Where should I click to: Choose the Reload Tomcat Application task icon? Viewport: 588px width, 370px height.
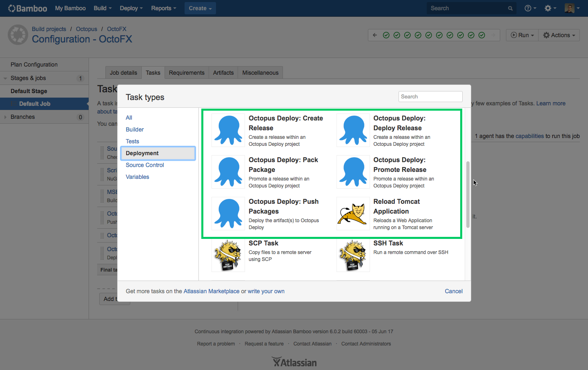pyautogui.click(x=353, y=214)
